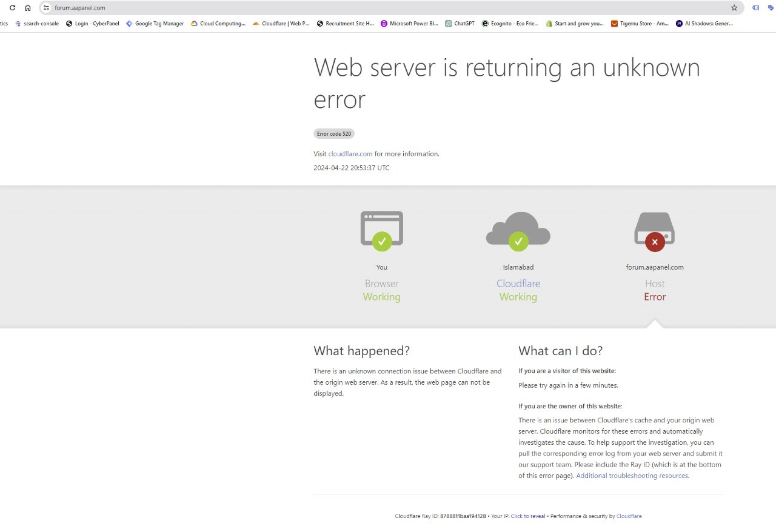This screenshot has width=776, height=532.
Task: Click the "Host" label above Error
Action: (655, 284)
